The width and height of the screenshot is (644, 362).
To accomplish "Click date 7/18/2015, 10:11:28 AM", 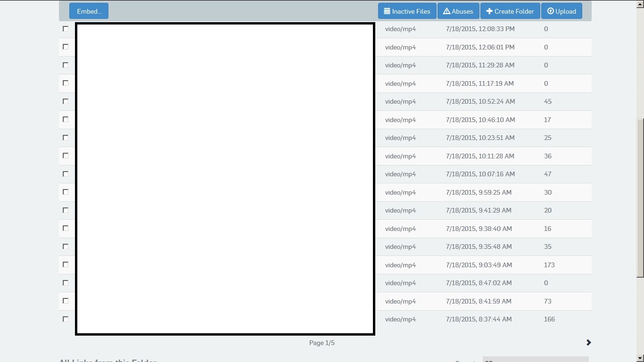I will (x=480, y=156).
